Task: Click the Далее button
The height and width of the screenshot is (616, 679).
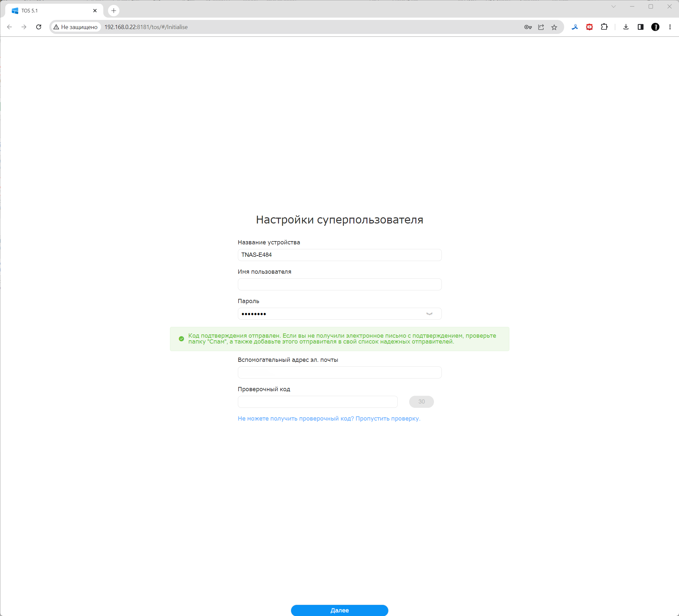Action: (339, 610)
